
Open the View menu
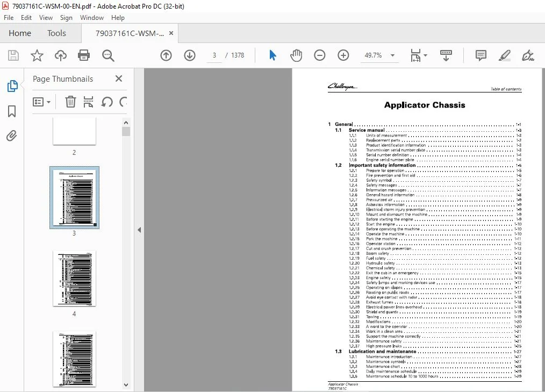click(46, 18)
